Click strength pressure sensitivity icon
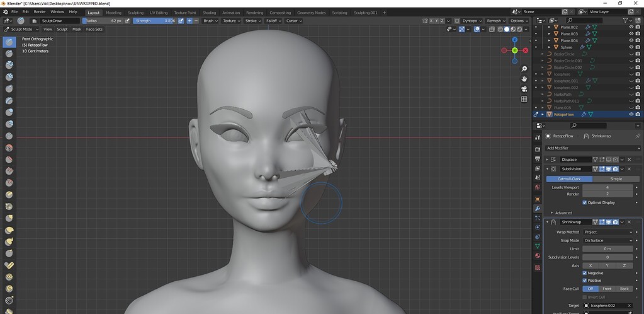644x314 pixels. tap(181, 21)
